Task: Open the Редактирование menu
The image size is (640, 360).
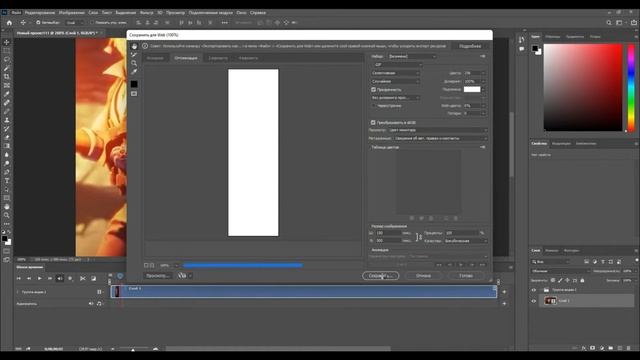Action: coord(40,13)
